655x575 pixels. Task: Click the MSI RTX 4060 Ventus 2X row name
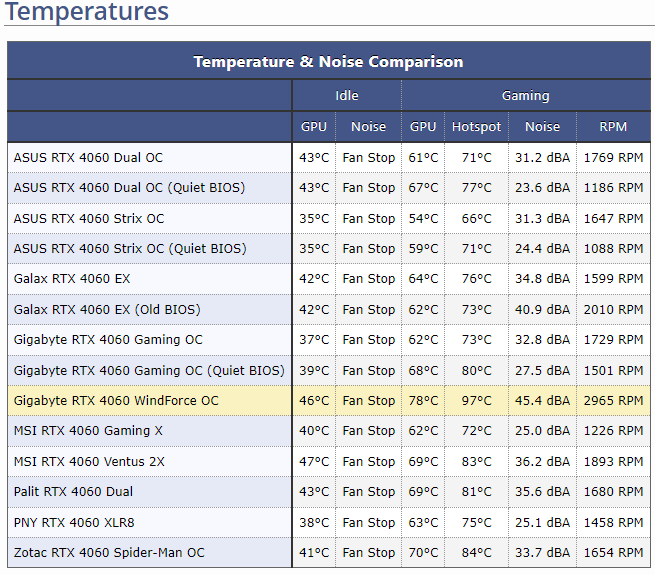89,462
